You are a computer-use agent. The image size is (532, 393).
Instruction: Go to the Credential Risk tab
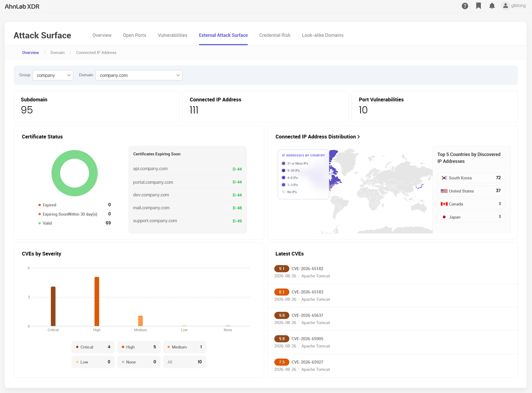(275, 35)
